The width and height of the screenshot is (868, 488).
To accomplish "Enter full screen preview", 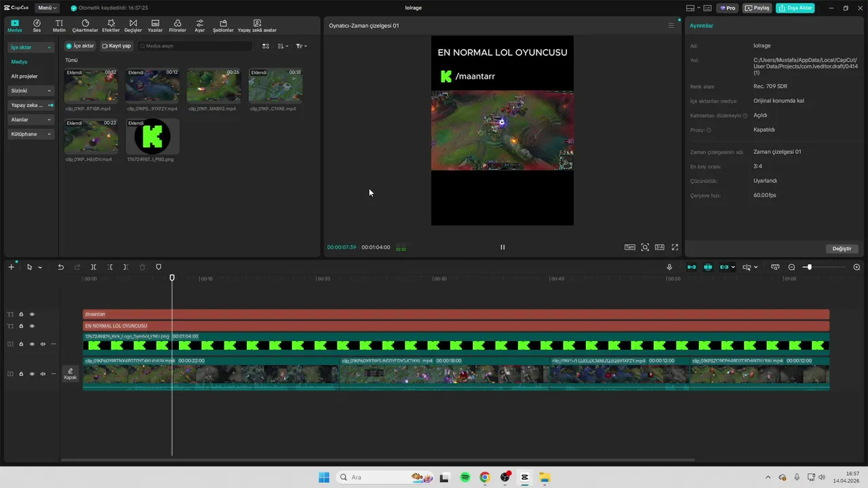I will (x=675, y=247).
